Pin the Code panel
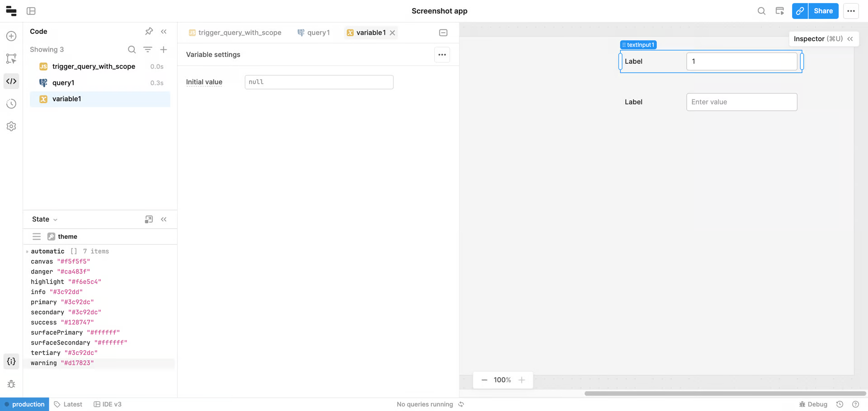This screenshot has height=411, width=868. [149, 31]
